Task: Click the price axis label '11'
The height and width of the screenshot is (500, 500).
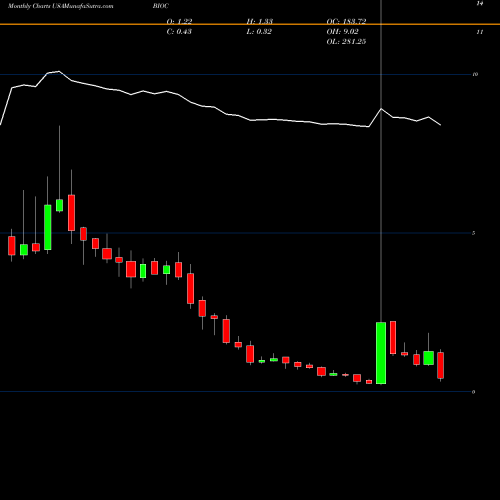Action: click(x=480, y=32)
